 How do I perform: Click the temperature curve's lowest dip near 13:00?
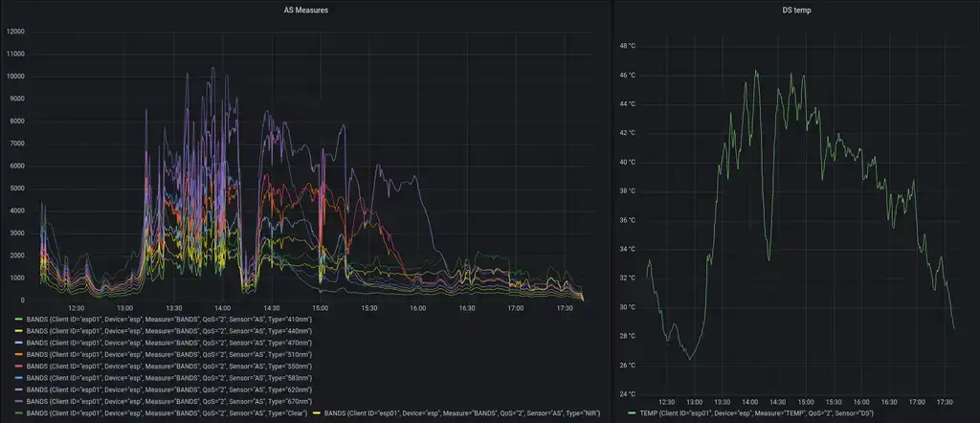[688, 359]
